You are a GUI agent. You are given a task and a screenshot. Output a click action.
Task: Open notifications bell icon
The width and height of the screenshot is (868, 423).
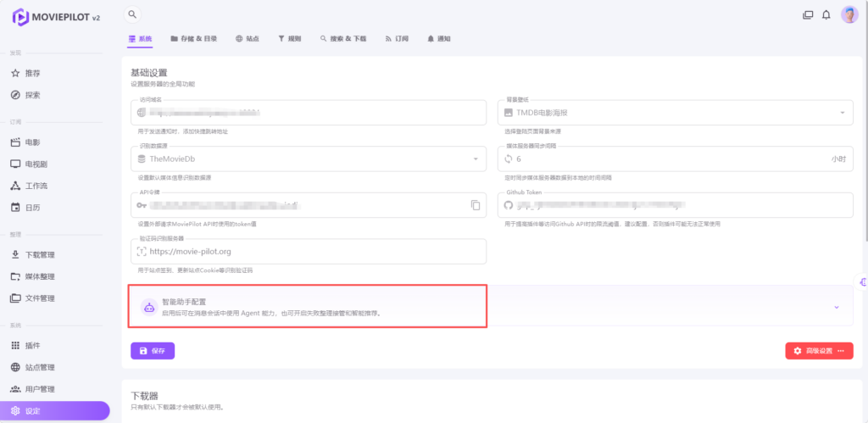point(826,15)
